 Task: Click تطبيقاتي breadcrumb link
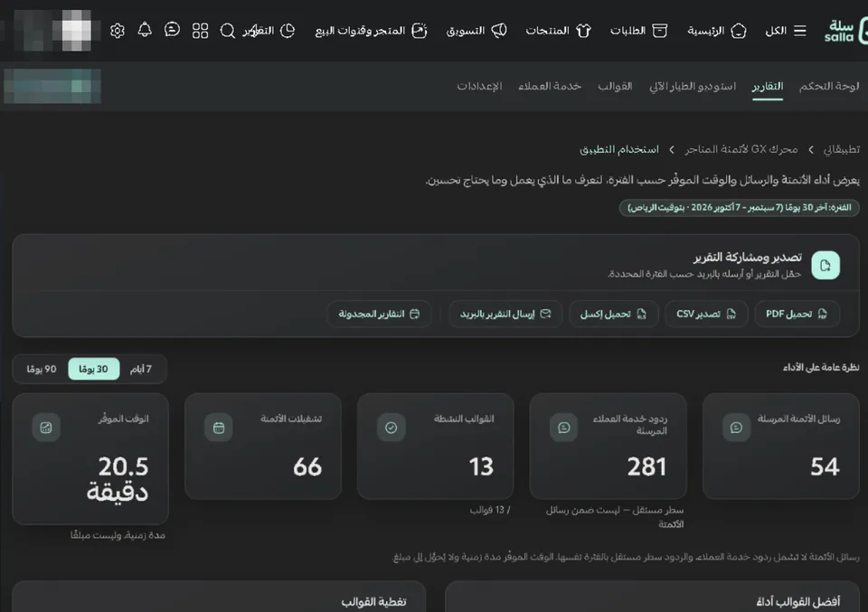[842, 149]
